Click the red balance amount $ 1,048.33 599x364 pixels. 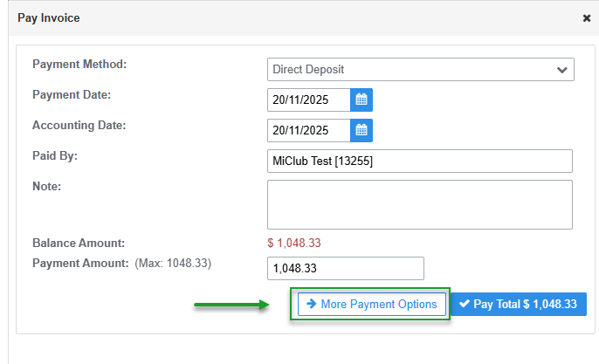pyautogui.click(x=294, y=243)
